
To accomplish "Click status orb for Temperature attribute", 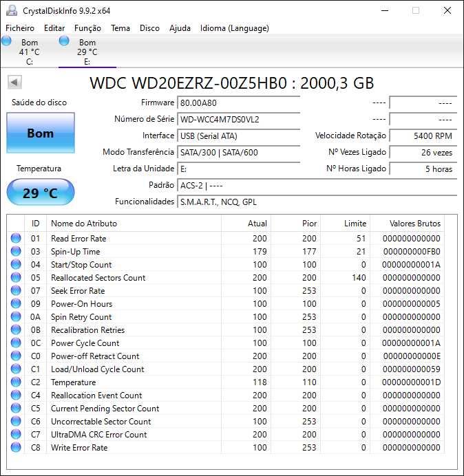I will pyautogui.click(x=16, y=382).
